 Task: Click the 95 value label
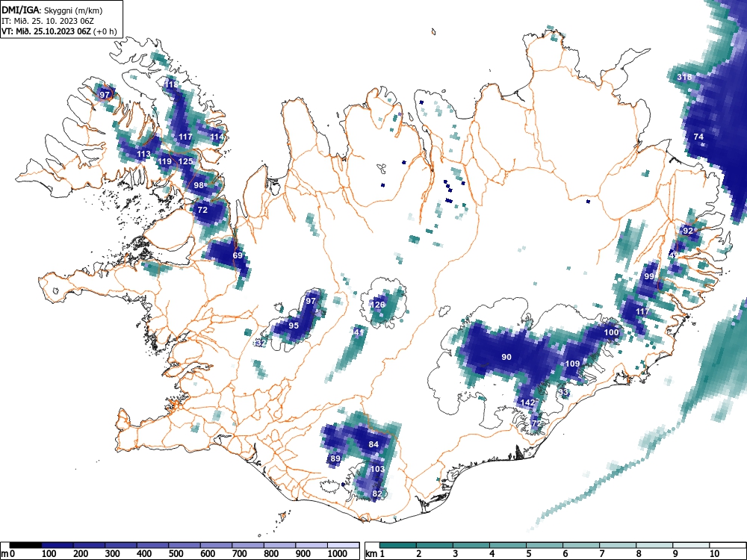pos(294,326)
